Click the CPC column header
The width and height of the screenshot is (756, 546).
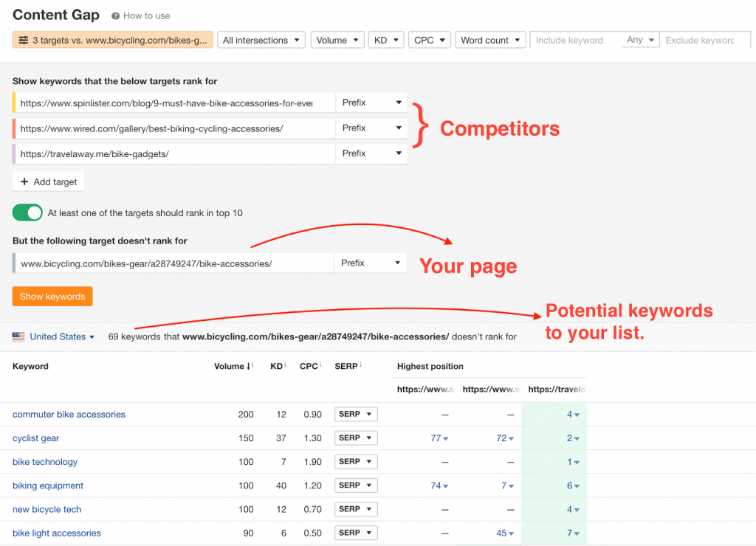[x=309, y=366]
